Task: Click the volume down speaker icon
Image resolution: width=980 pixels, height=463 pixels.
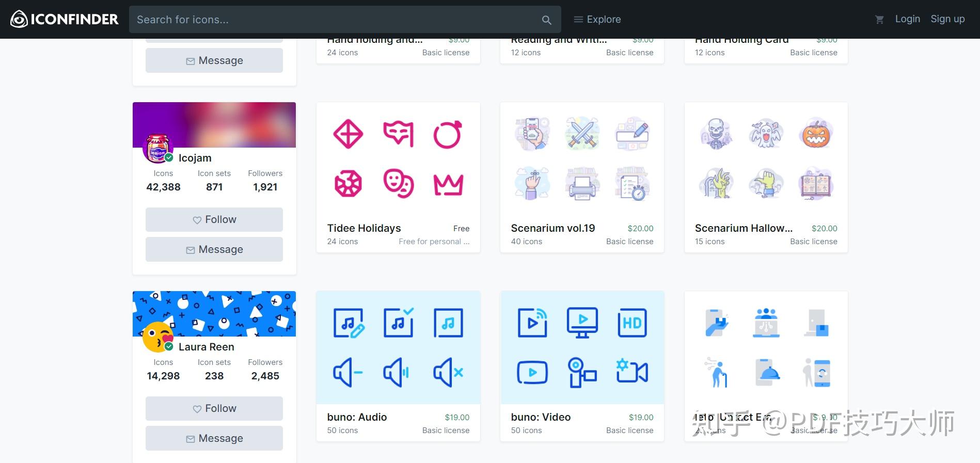Action: click(x=349, y=372)
